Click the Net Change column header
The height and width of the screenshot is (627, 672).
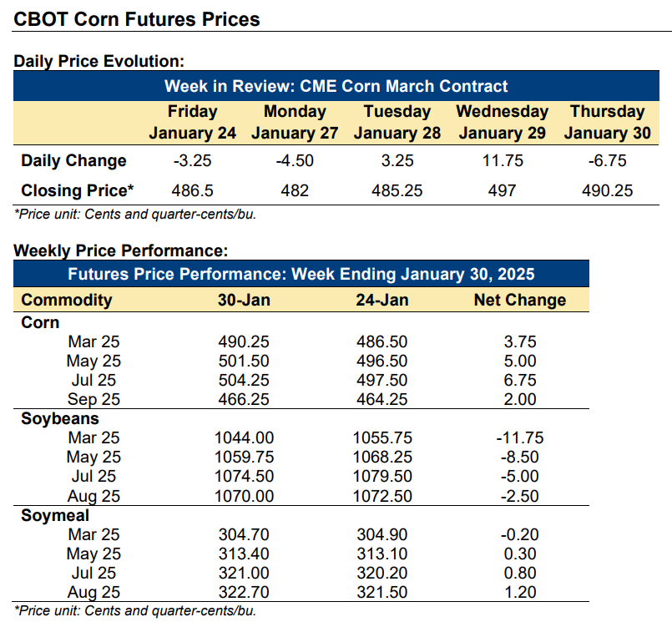click(520, 300)
